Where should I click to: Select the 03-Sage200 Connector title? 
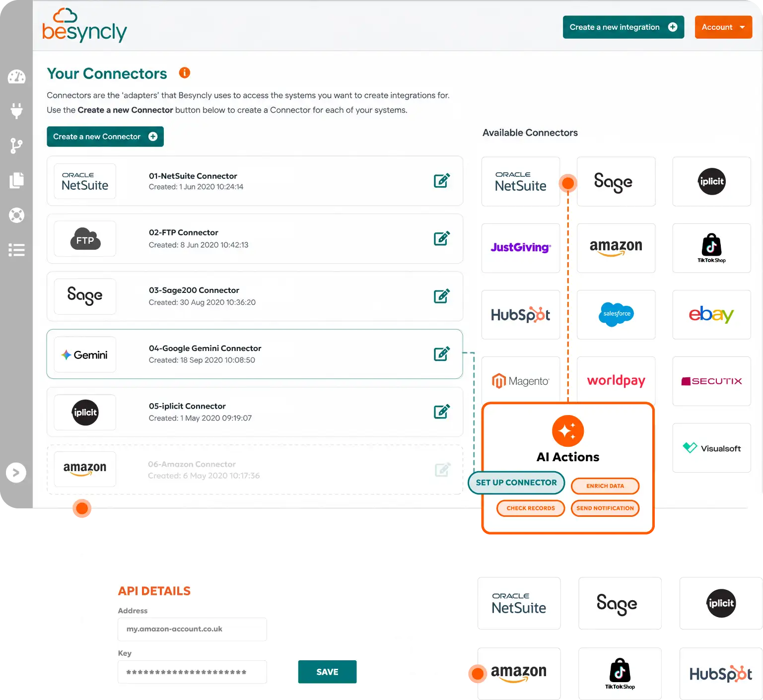(194, 290)
